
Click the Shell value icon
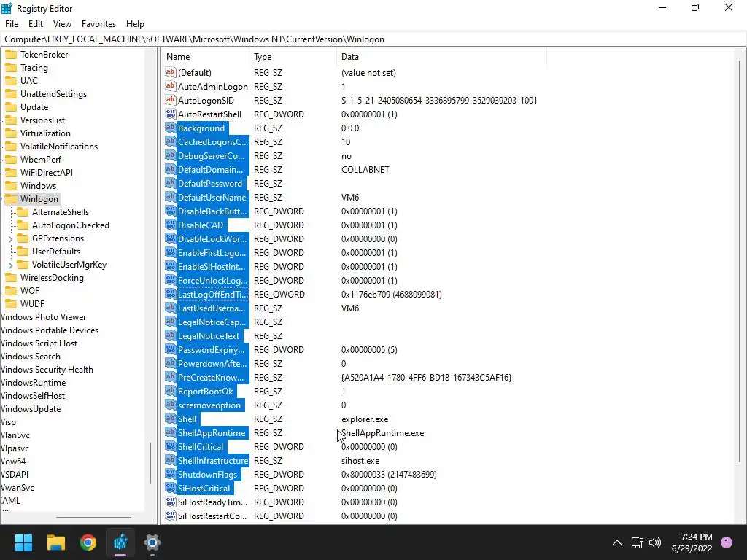click(x=171, y=419)
